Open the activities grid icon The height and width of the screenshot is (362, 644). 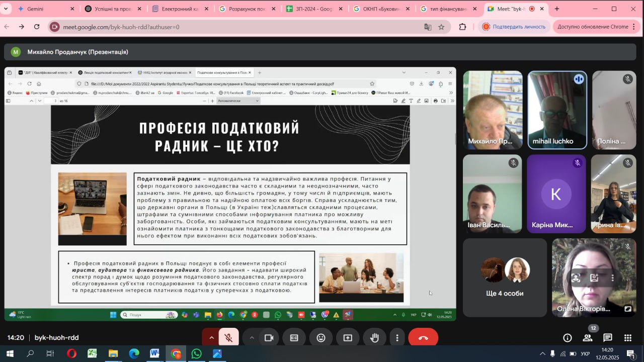[x=628, y=338]
